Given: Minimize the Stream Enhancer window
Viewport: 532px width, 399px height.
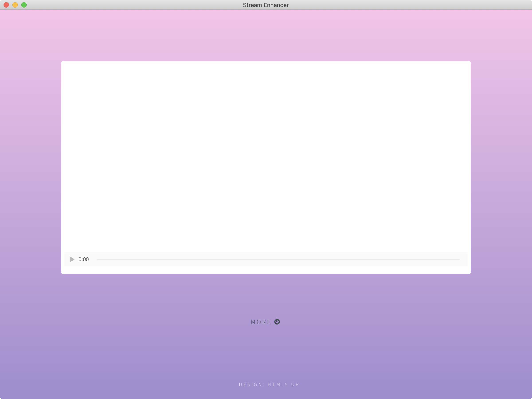Looking at the screenshot, I should coord(15,5).
